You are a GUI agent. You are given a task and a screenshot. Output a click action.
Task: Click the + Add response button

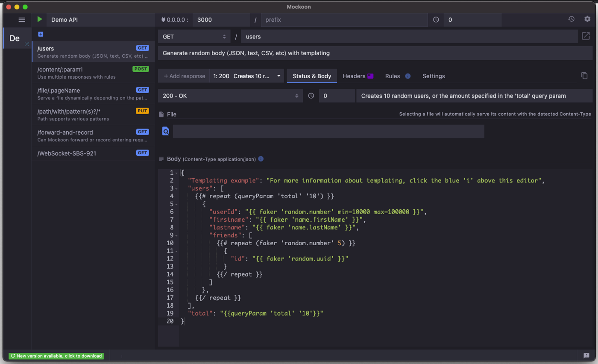tap(184, 76)
